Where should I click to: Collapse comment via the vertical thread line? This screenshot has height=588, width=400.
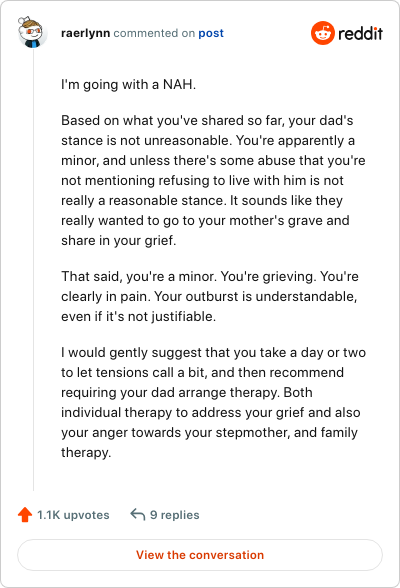[x=33, y=270]
